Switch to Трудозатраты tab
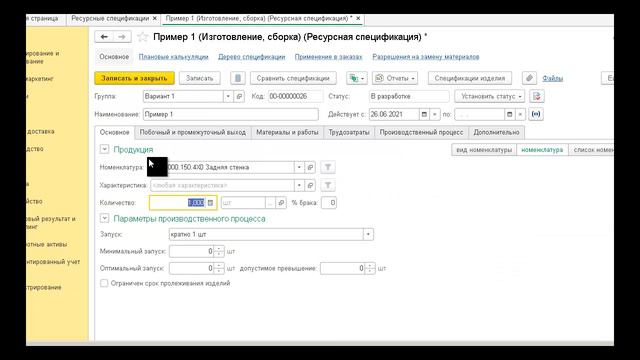Image resolution: width=640 pixels, height=360 pixels. point(349,132)
